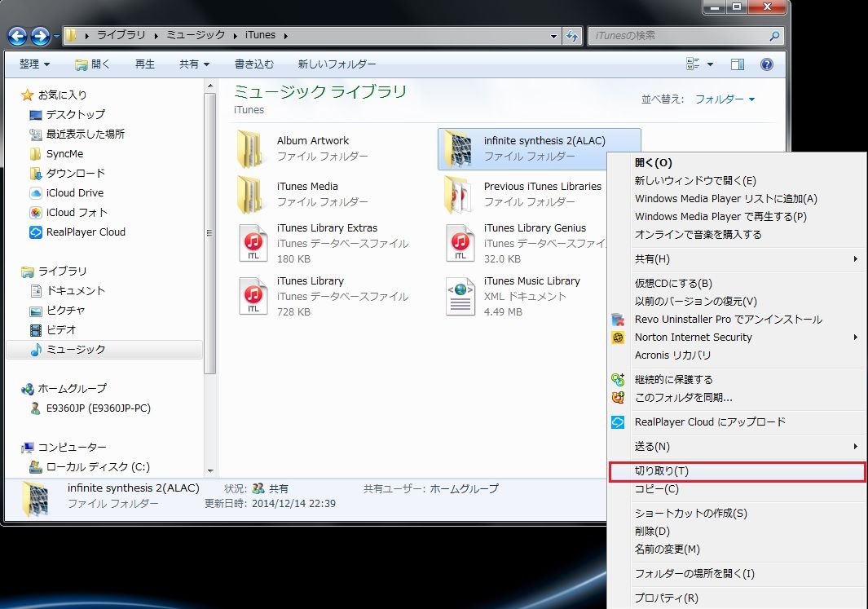Click the 書き込む toolbar button
The image size is (868, 609).
tap(254, 64)
